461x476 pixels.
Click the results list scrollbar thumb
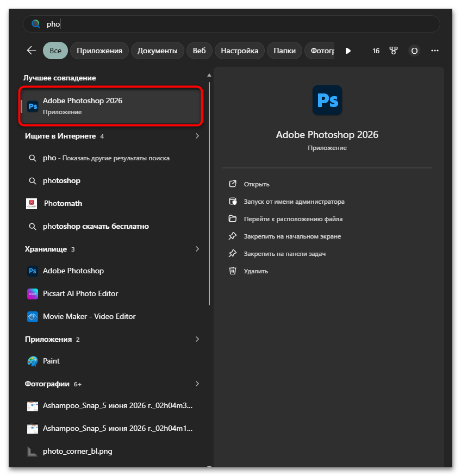pos(209,193)
